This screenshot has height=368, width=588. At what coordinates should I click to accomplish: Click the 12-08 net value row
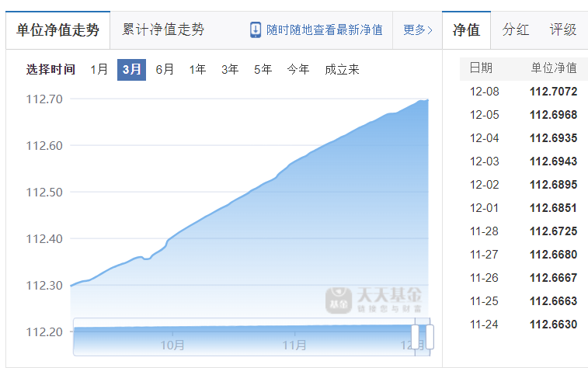click(524, 92)
